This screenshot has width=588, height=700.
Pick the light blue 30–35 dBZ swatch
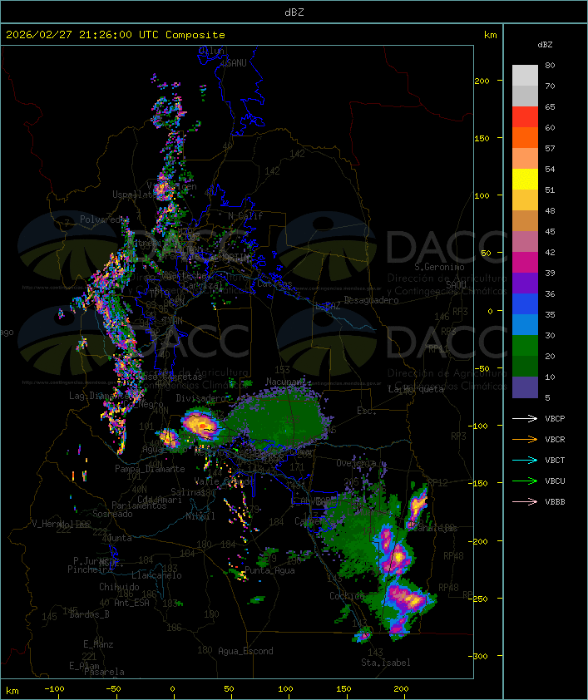point(525,325)
